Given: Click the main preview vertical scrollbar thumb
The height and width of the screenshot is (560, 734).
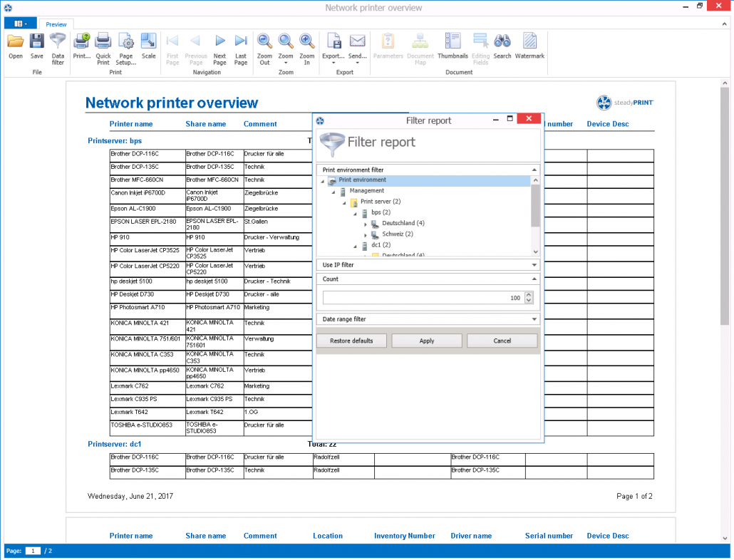Looking at the screenshot, I should click(725, 206).
